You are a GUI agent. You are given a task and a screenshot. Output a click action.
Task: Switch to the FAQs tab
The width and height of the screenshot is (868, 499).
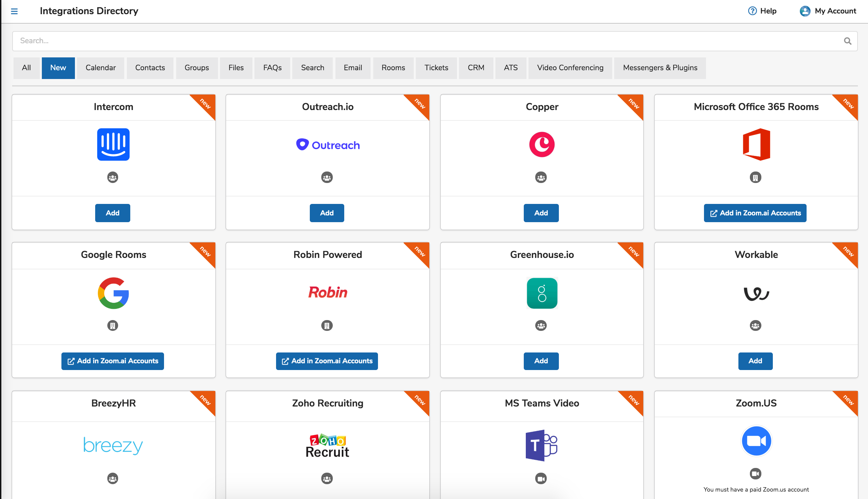click(x=272, y=68)
